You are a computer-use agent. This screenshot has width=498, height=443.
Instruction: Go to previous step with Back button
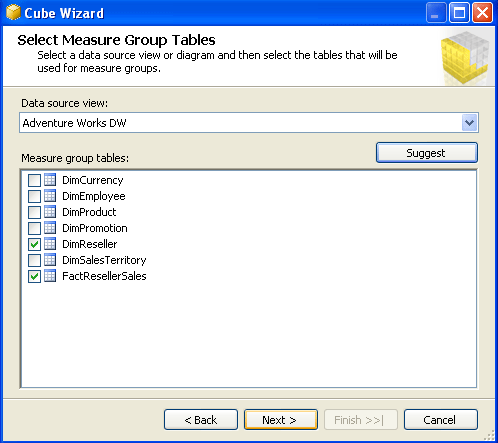point(201,420)
